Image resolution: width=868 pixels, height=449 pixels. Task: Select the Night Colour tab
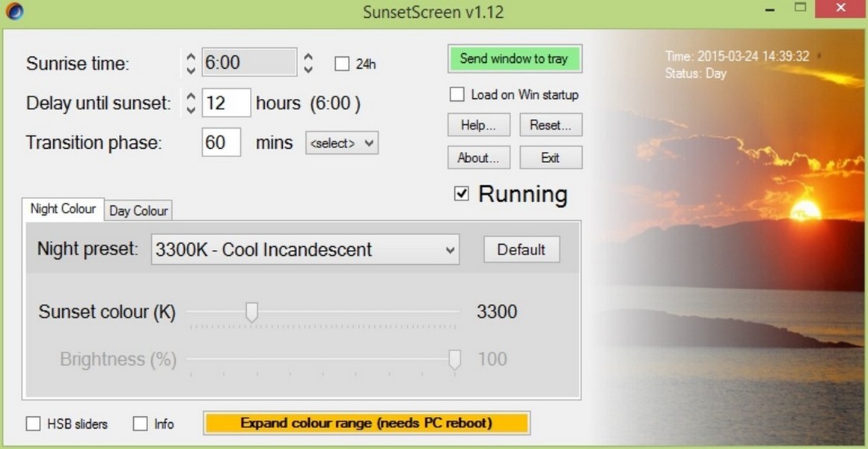point(63,210)
